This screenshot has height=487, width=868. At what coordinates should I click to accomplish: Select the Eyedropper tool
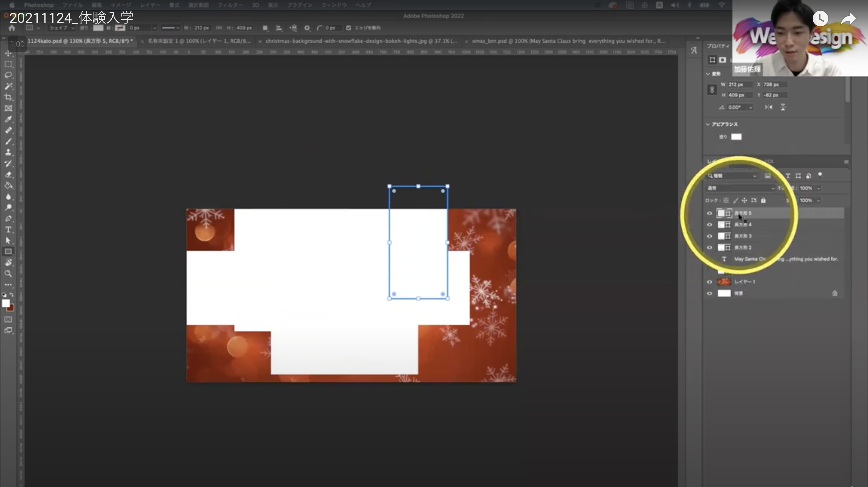pos(9,119)
